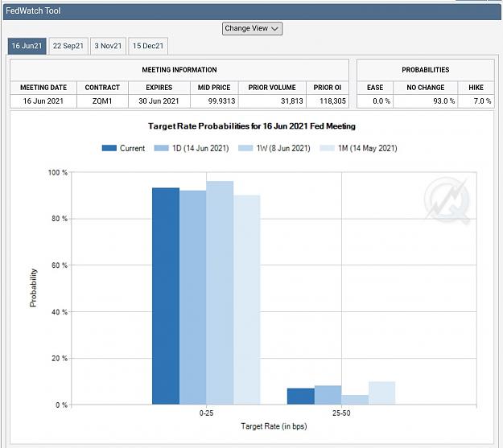Click the 80 % y-axis label
503x448 pixels.
coord(60,219)
